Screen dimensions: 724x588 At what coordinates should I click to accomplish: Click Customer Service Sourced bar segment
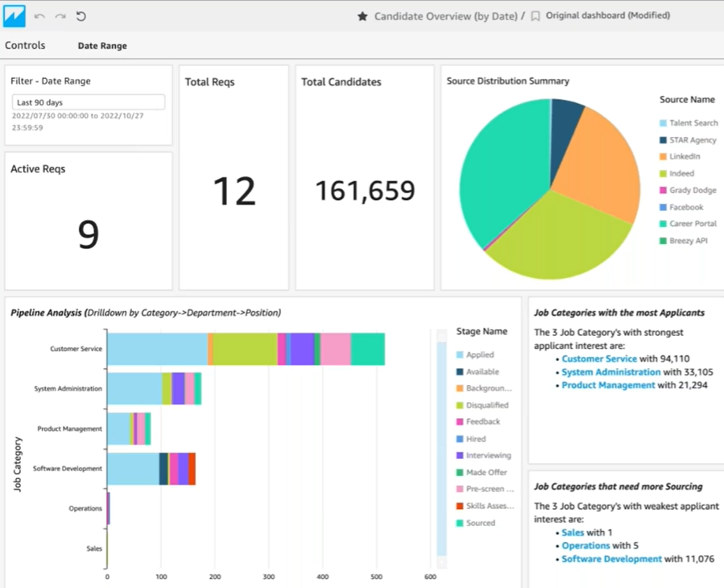(367, 350)
